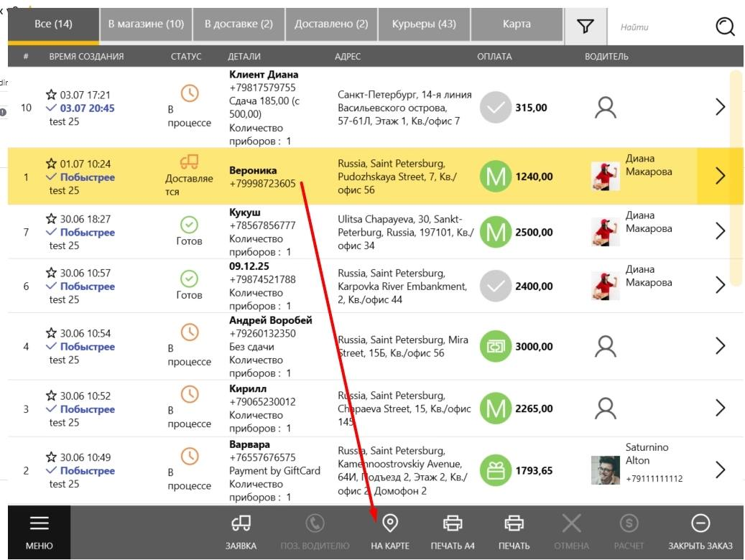Toggle the star on order 03.07 17:21
Image resolution: width=745 pixels, height=560 pixels.
[51, 95]
